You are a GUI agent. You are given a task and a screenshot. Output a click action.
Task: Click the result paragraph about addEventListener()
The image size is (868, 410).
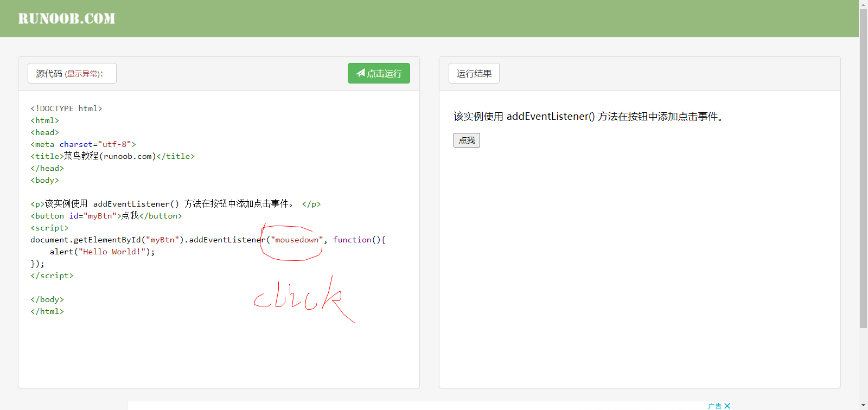(589, 117)
